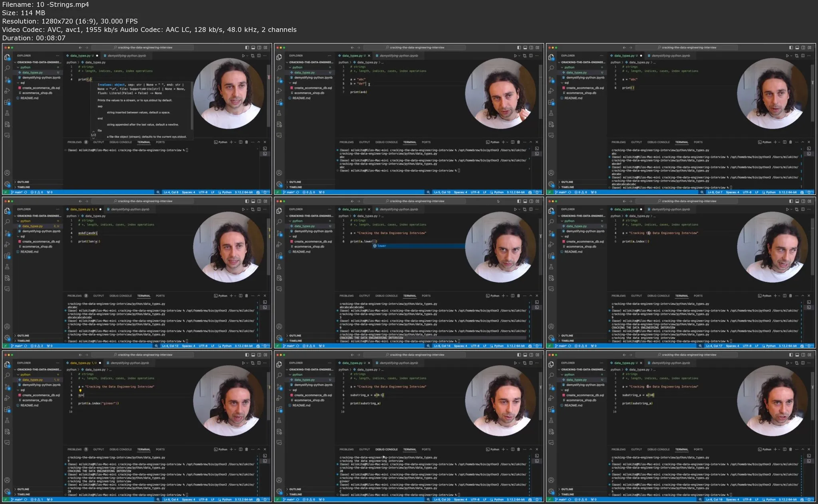
Task: Toggle panel layout icon in top-middle thumbnail's titlebar
Action: 525,47
